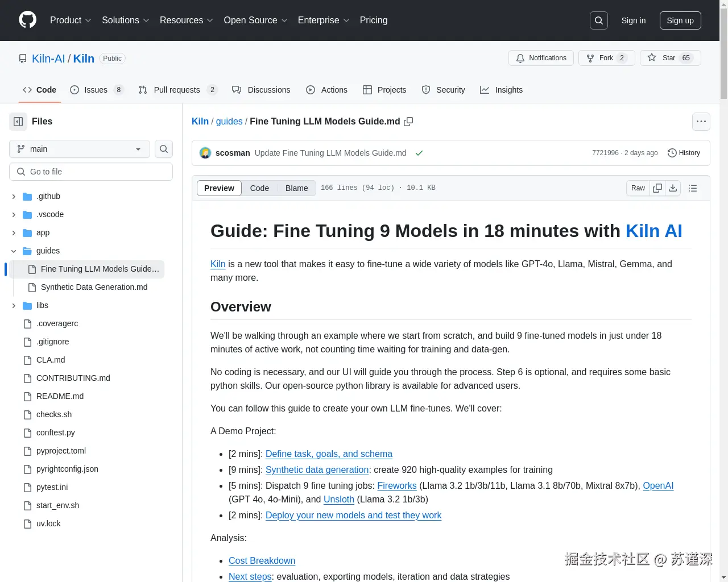Open start_env.sh in file tree
The width and height of the screenshot is (728, 582).
(x=57, y=505)
